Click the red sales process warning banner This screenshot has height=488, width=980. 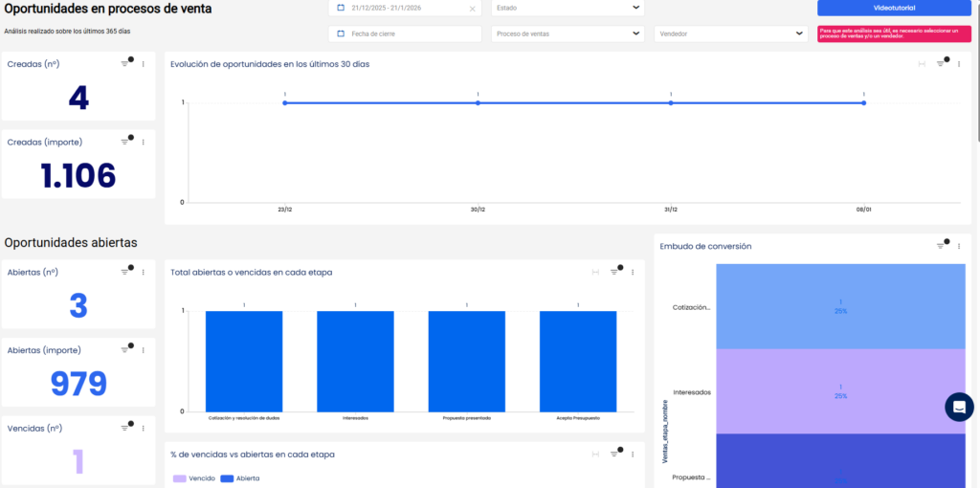click(x=894, y=33)
